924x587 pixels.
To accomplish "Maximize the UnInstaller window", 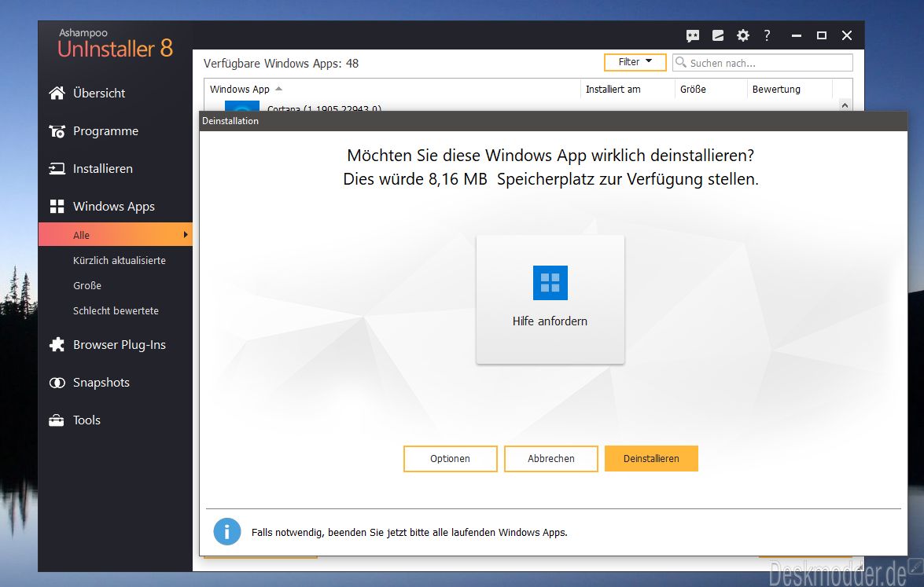I will point(822,36).
